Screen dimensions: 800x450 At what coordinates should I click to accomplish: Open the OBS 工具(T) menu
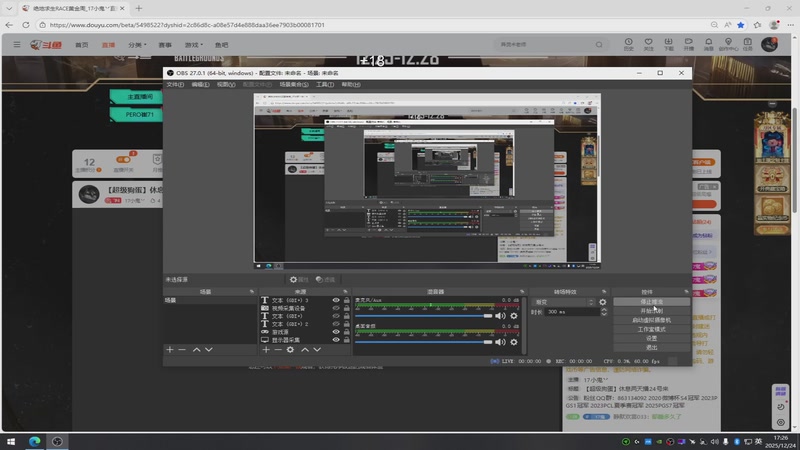pos(325,85)
